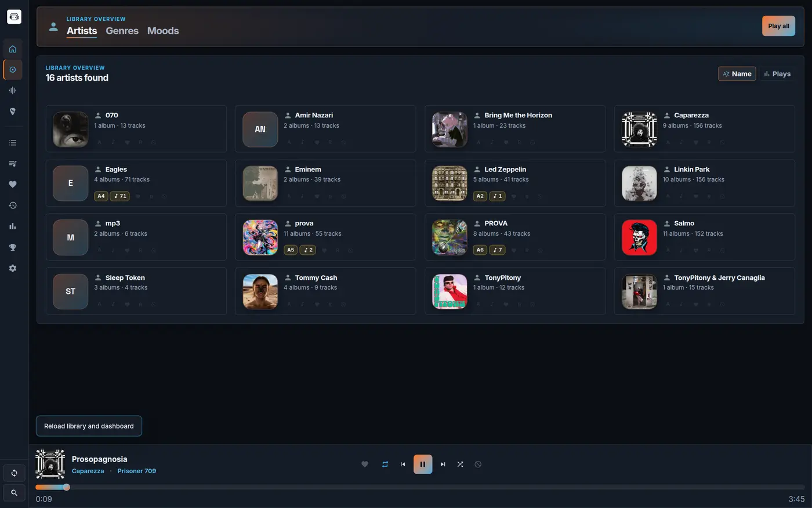The image size is (812, 508).
Task: Open Favorites heart icon in the sidebar
Action: tap(13, 185)
